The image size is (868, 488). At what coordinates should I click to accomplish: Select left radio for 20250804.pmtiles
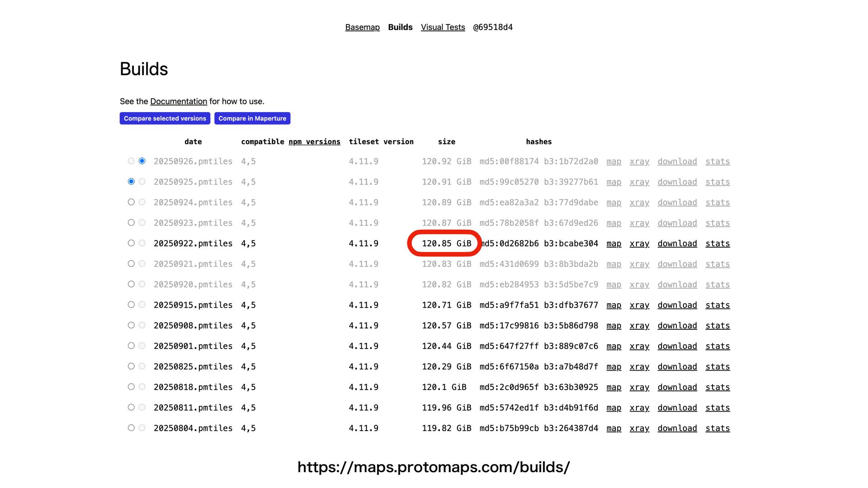[131, 427]
